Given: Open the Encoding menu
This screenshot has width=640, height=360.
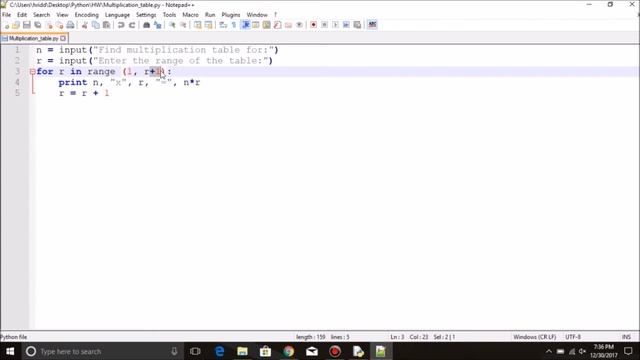Looking at the screenshot, I should [x=87, y=15].
